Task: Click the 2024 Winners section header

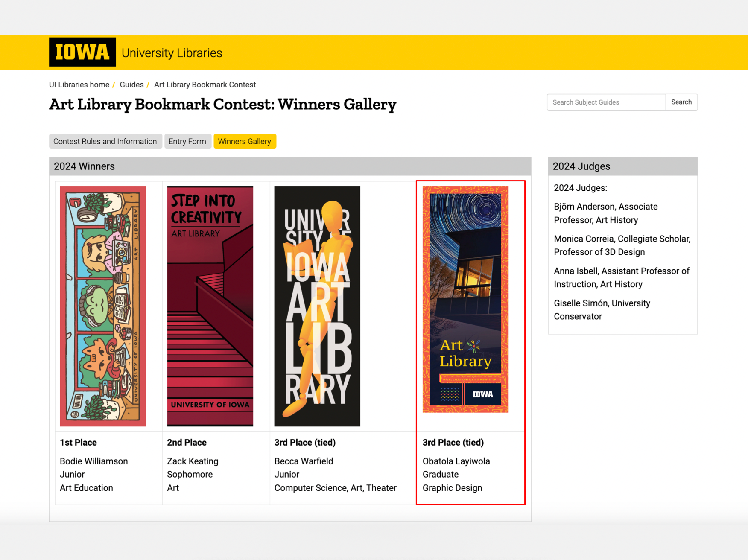Action: (84, 166)
